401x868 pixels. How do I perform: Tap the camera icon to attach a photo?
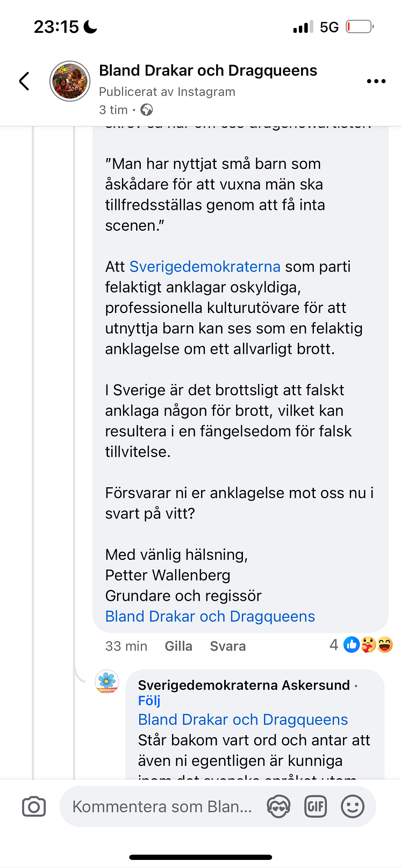34,807
